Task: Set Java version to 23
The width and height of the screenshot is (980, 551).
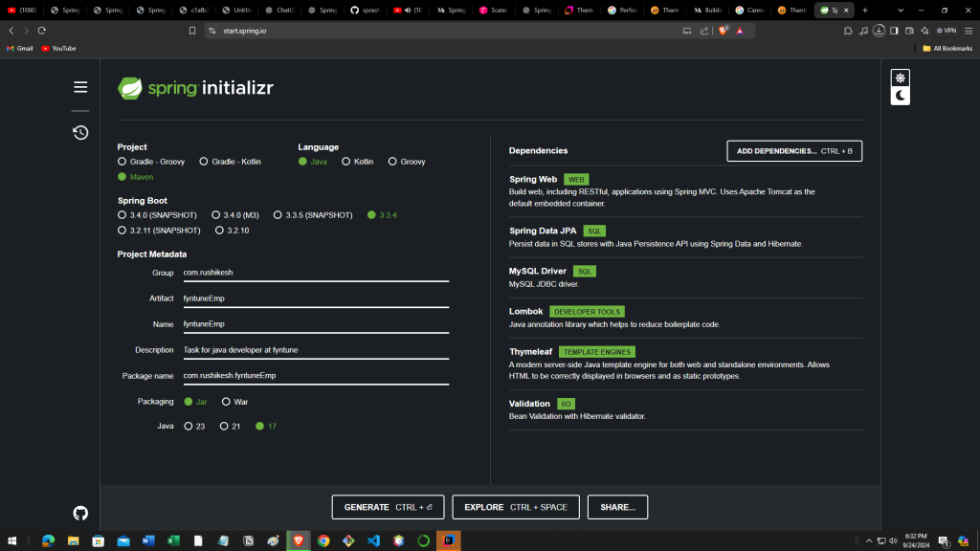Action: [194, 426]
